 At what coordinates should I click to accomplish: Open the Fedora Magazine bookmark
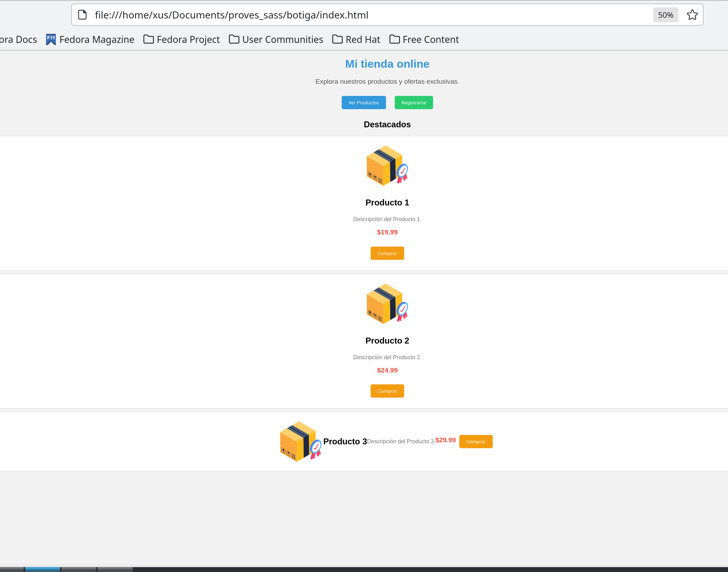click(x=90, y=39)
